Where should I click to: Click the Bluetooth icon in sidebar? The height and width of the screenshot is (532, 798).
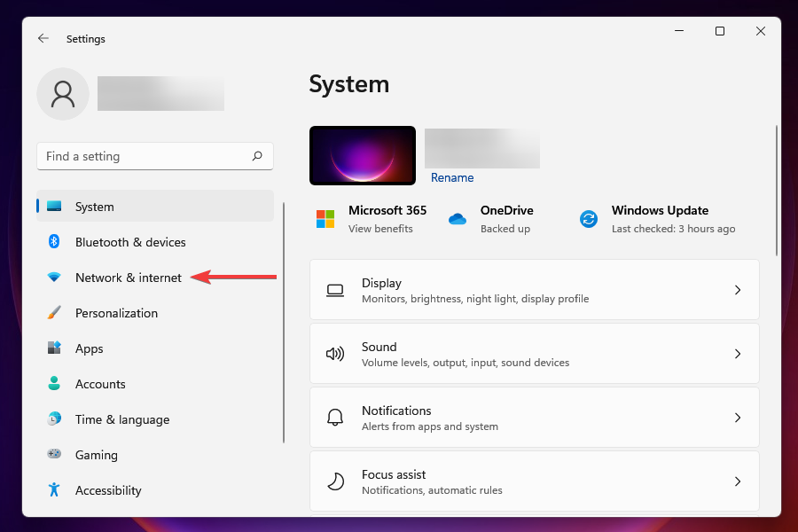click(x=54, y=242)
